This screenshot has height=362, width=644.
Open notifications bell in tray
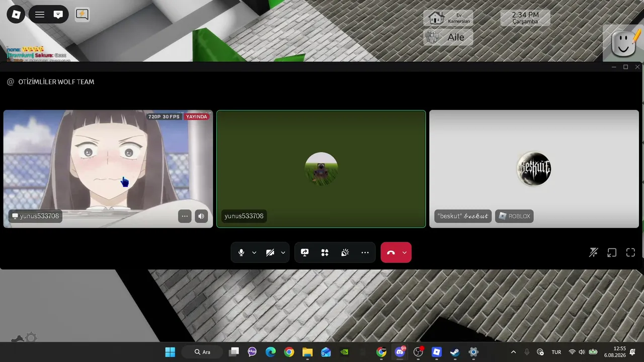point(633,352)
